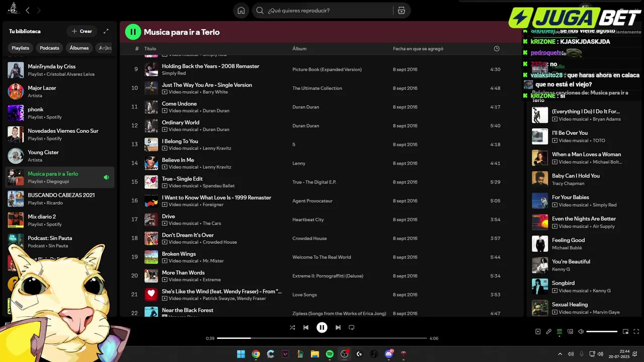
Task: Select Baby Can I Hold You in queue
Action: pos(576,176)
